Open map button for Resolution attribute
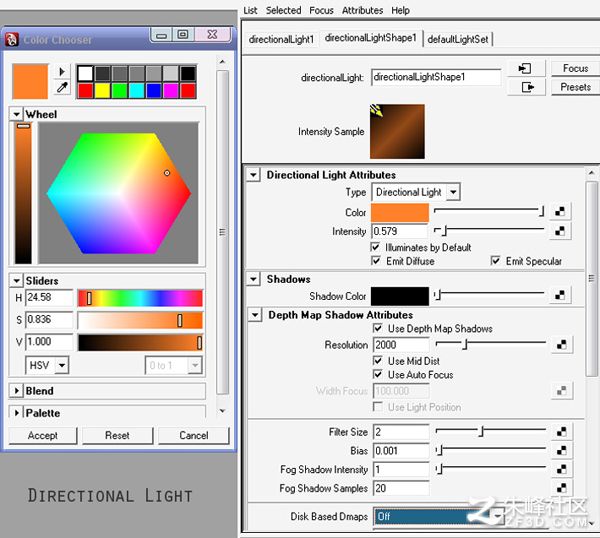 tap(561, 344)
